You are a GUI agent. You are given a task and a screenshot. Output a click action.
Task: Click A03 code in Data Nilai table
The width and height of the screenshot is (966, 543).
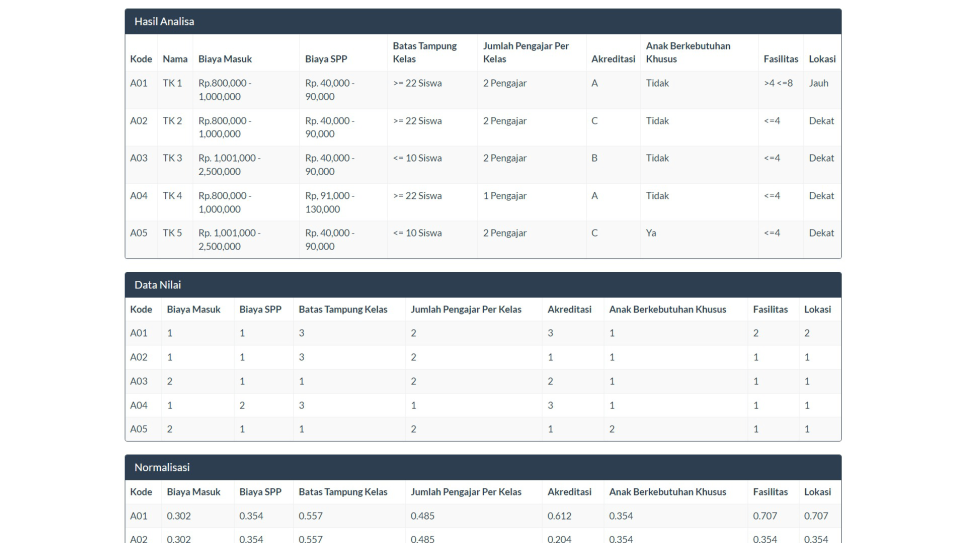139,382
